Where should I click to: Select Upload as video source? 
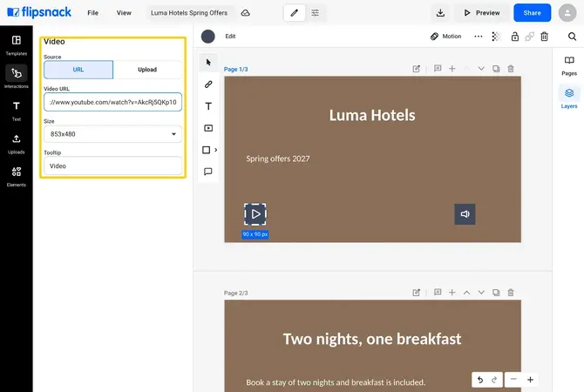[x=147, y=70]
